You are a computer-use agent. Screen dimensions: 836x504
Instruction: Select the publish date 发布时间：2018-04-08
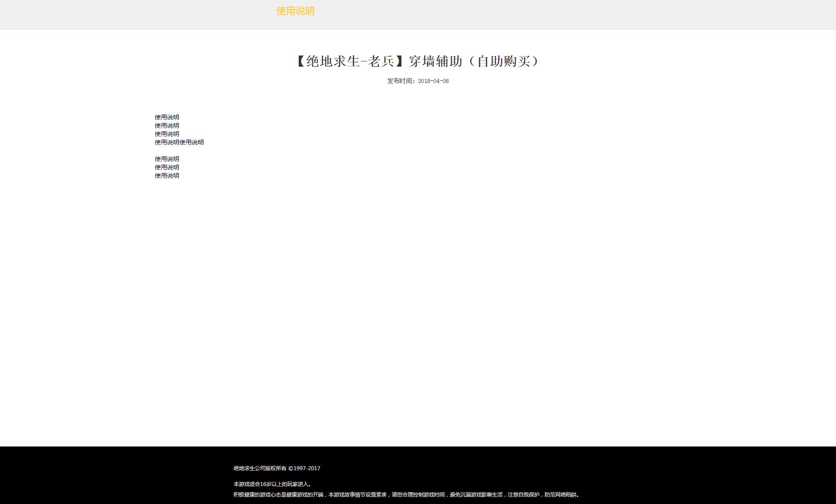click(418, 81)
